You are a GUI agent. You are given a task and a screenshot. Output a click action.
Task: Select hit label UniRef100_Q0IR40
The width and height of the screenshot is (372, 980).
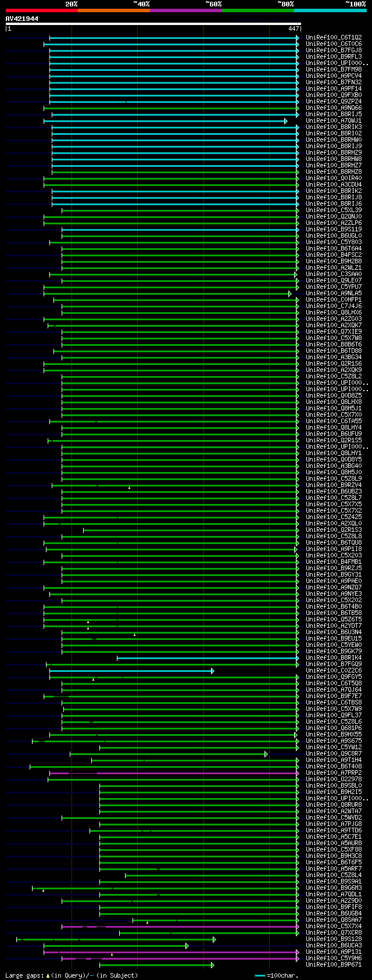point(334,178)
